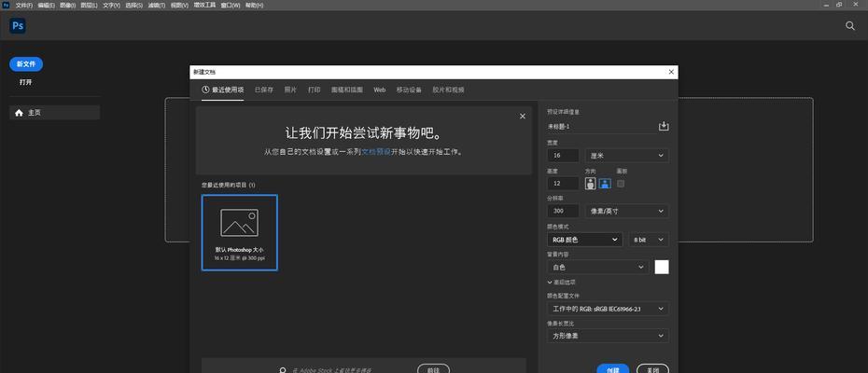
Task: Open the 白色 background contents dropdown
Action: point(598,268)
